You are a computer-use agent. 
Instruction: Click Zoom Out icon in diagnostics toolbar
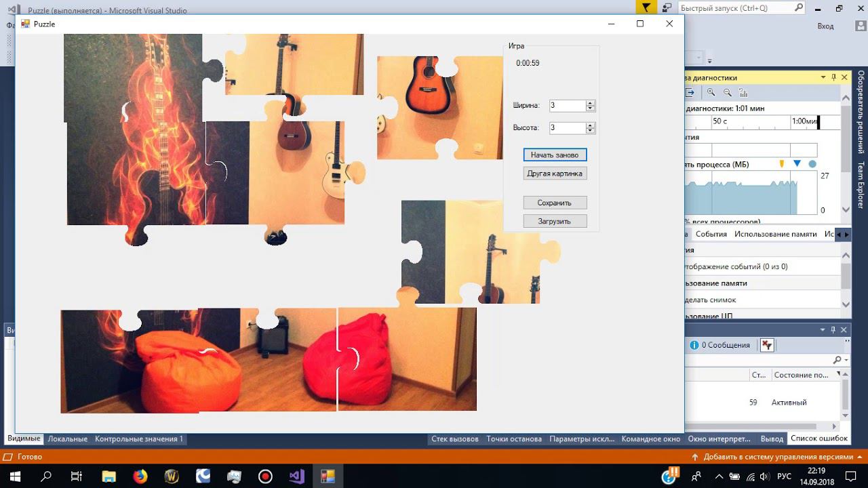coord(727,93)
